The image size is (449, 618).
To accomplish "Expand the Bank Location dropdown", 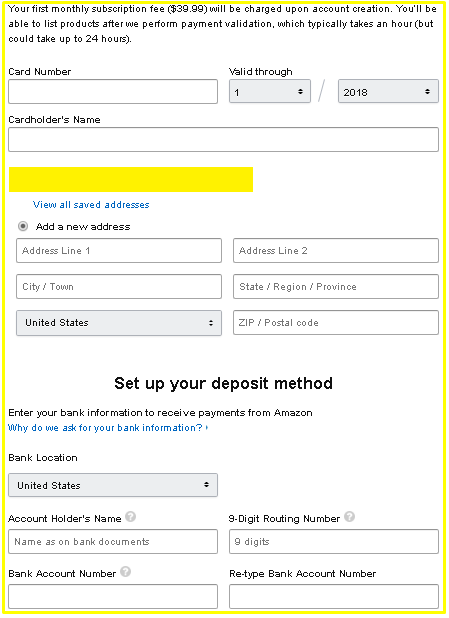I will tap(113, 485).
